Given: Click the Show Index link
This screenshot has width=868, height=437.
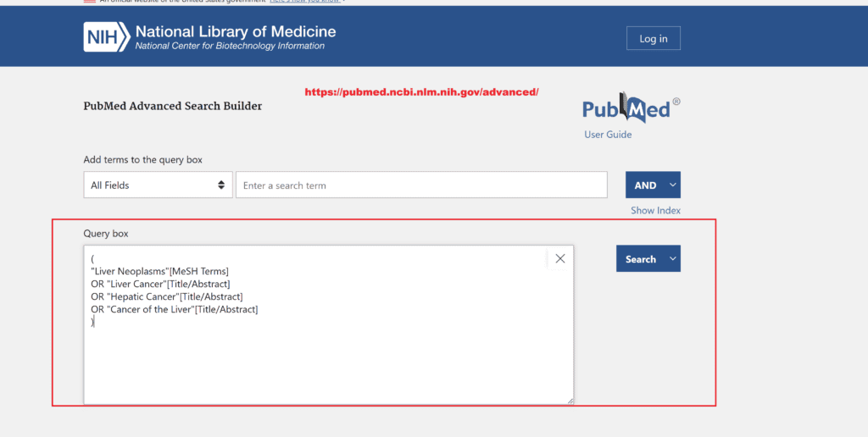Looking at the screenshot, I should click(x=655, y=211).
